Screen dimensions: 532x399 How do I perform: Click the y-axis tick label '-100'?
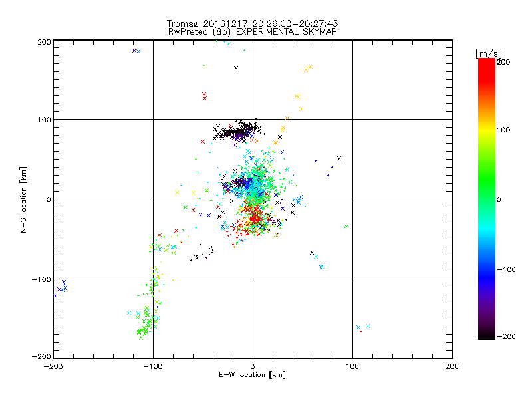click(41, 279)
